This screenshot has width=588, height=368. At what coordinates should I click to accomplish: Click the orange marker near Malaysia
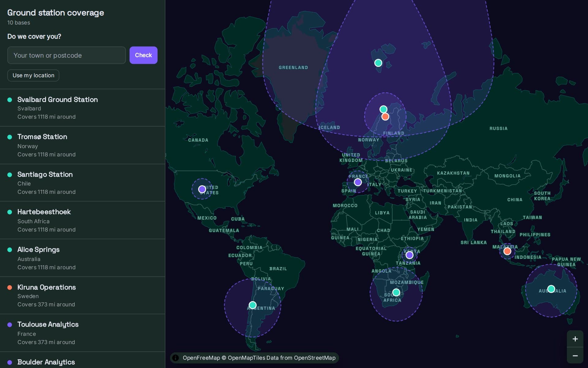pyautogui.click(x=507, y=251)
